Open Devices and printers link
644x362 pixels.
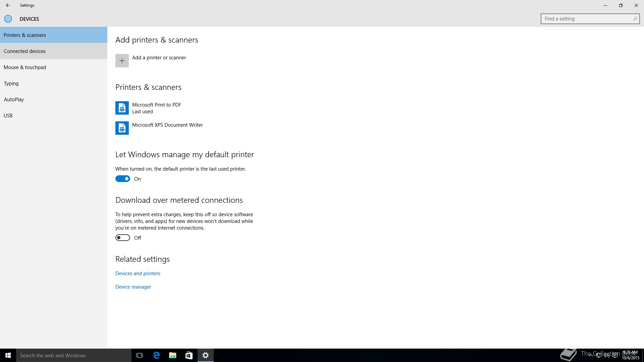(138, 274)
